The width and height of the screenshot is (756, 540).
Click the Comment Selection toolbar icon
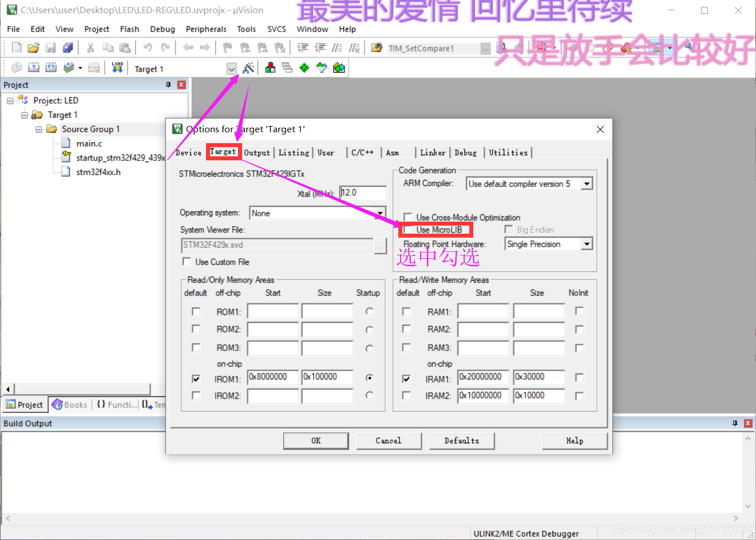click(x=337, y=48)
